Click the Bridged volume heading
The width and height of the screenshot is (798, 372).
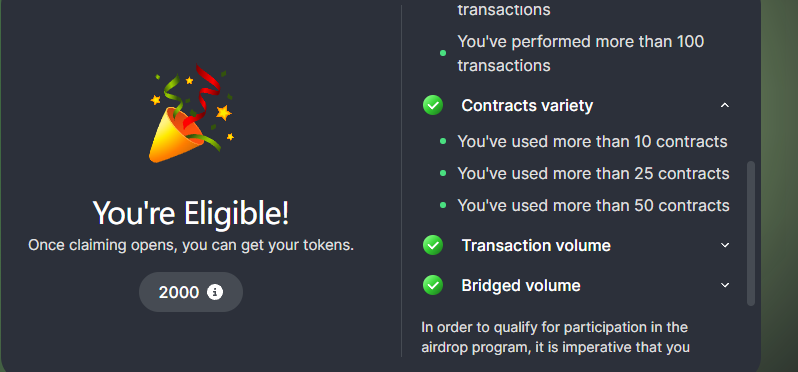[521, 285]
